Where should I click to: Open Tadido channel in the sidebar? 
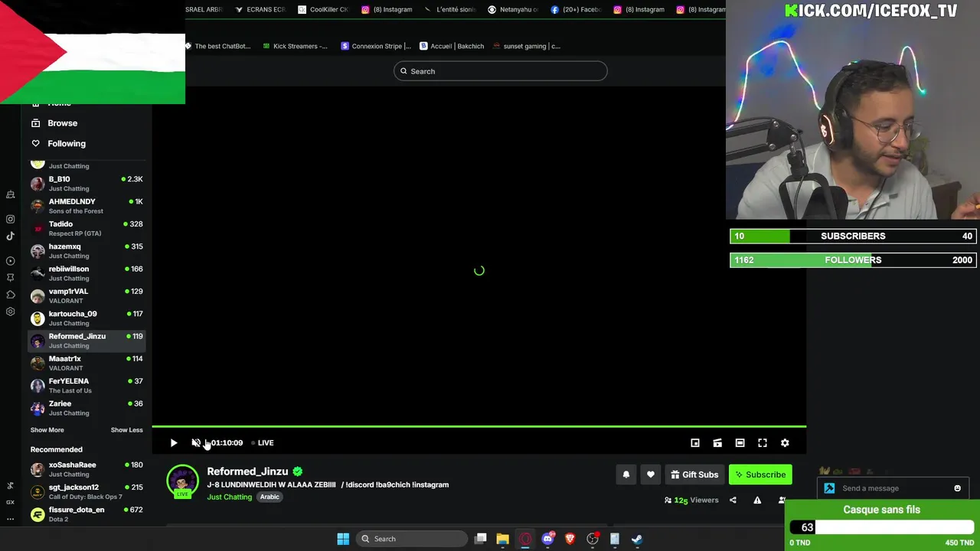click(87, 228)
